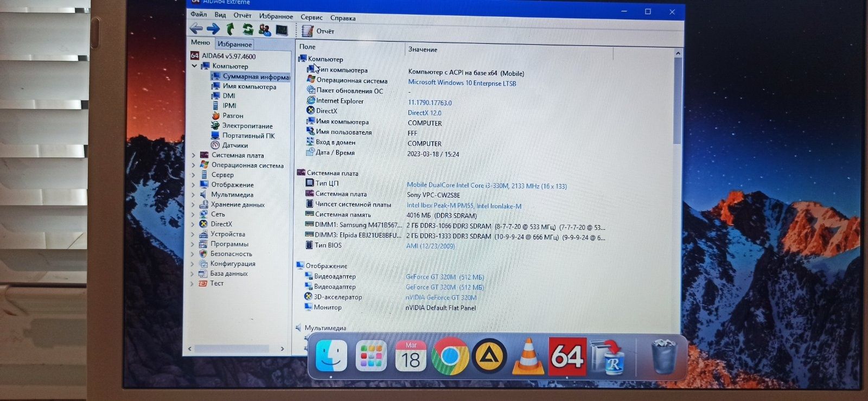Expand the Мультимедиа tree node

[x=193, y=194]
